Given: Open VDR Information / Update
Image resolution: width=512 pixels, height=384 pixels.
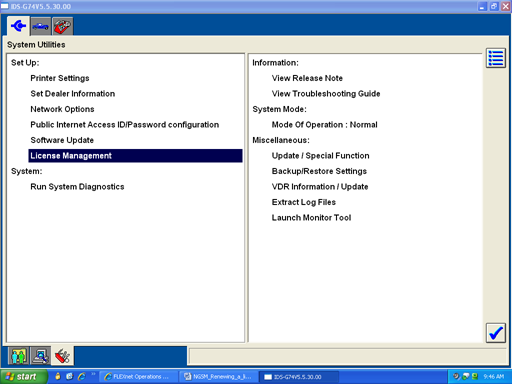Looking at the screenshot, I should tap(320, 187).
